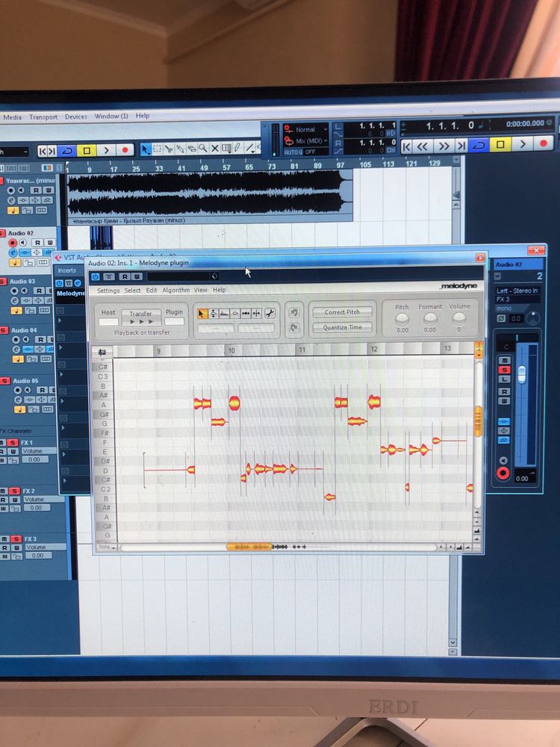Viewport: 560px width, 747px height.
Task: Click Audio 02 channel volume fader handle
Action: pos(522,374)
